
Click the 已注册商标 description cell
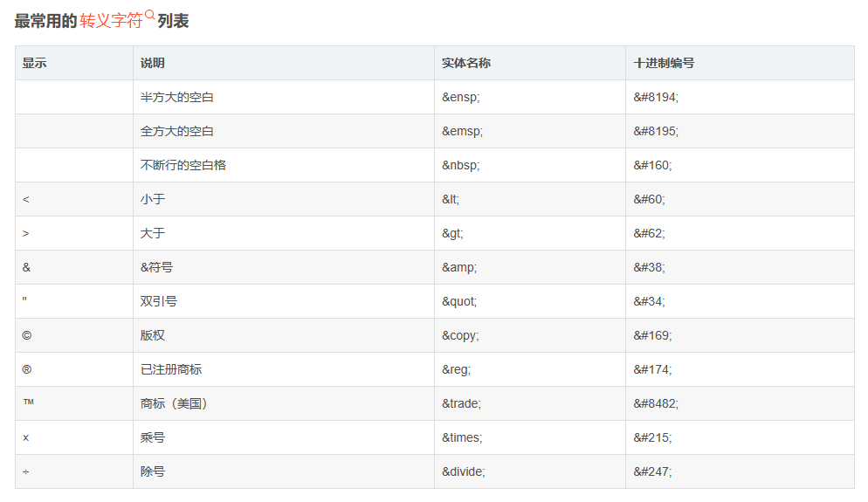(171, 369)
